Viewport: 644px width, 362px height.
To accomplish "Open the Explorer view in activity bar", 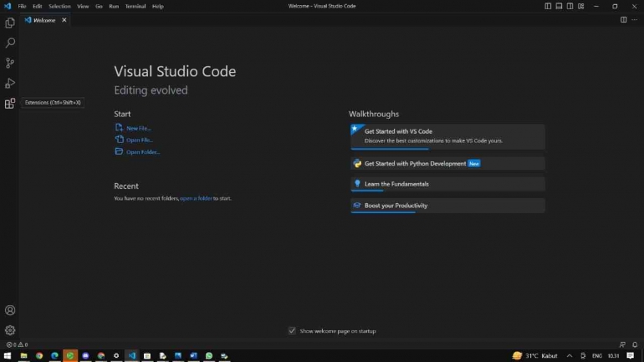I will [x=10, y=23].
